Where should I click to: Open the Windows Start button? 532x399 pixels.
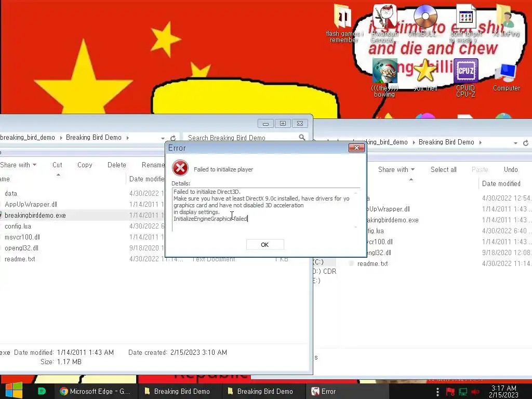[x=14, y=391]
